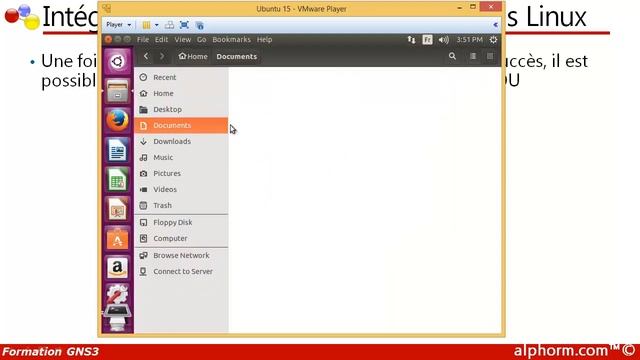
Task: Launch LibreOffice Impress from launcher
Action: pos(118,209)
